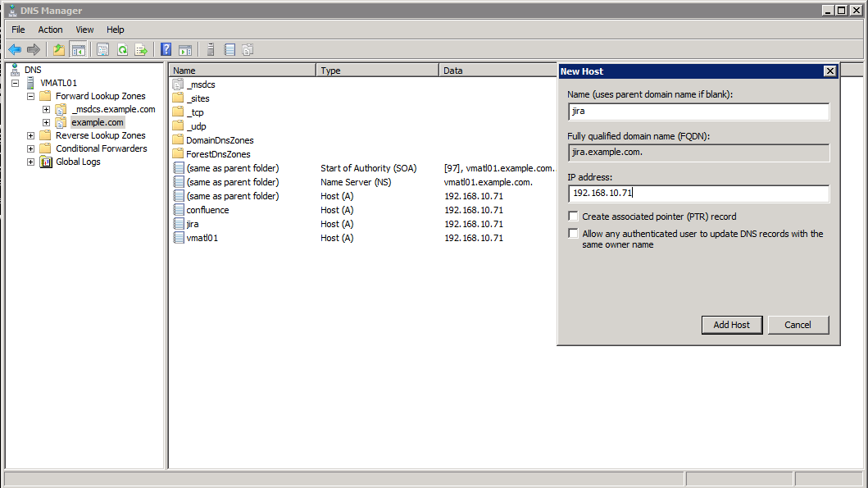
Task: Open the Action menu
Action: 50,30
